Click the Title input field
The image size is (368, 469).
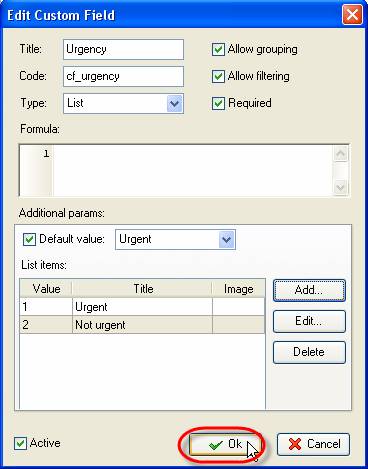tap(123, 50)
